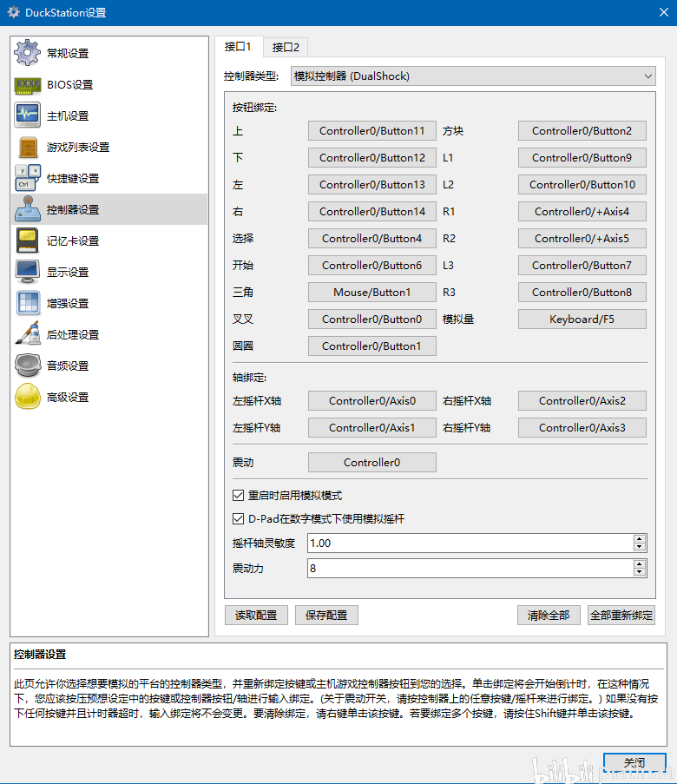Viewport: 677px width, 784px height.
Task: Rebind L2 binding Controller0/Button10
Action: coord(582,185)
